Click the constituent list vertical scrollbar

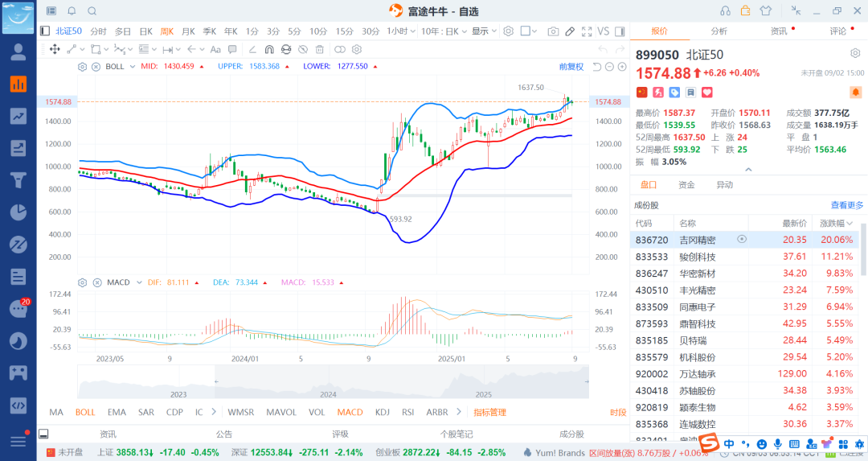coord(863,249)
